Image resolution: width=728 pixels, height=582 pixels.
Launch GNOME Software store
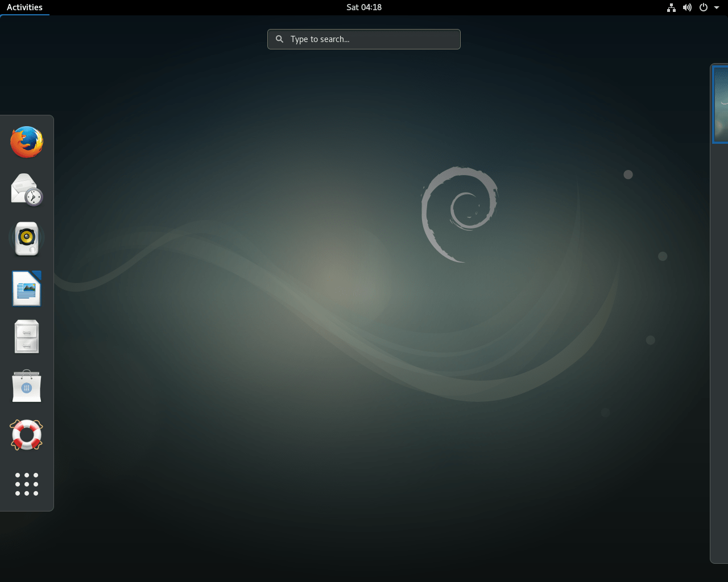[26, 386]
